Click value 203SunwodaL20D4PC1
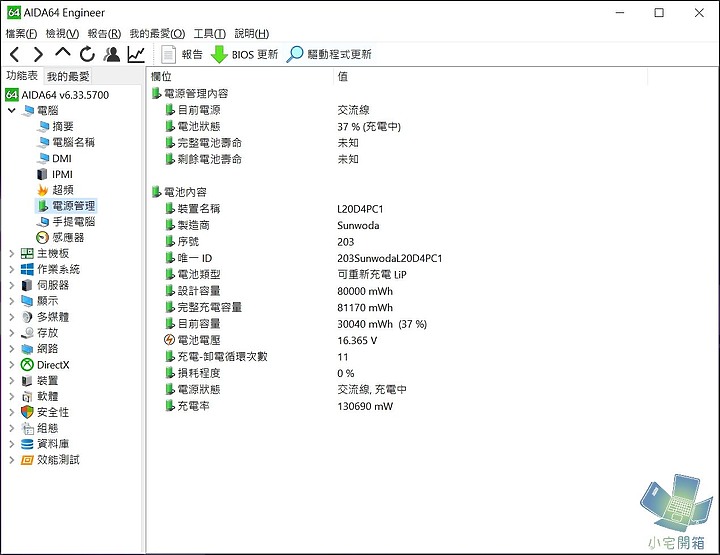This screenshot has height=555, width=720. [390, 258]
